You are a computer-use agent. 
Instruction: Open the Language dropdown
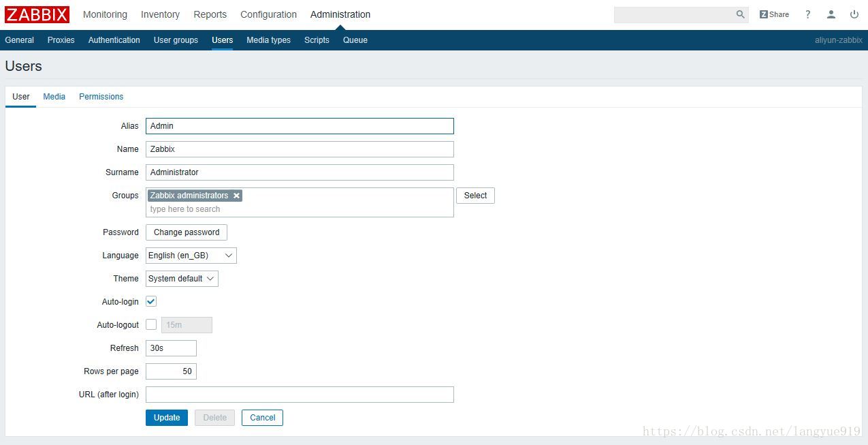click(191, 256)
